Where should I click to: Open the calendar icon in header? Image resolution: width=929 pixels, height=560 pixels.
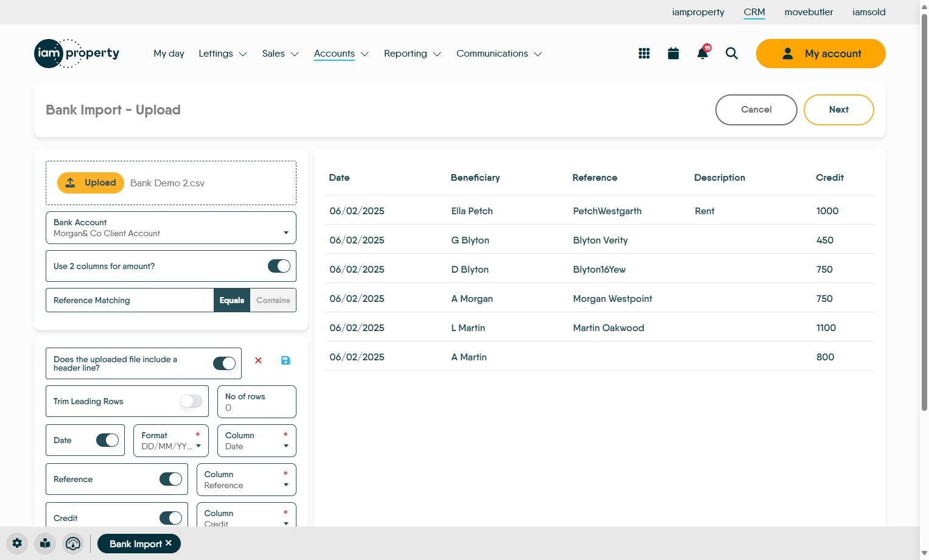pos(673,54)
